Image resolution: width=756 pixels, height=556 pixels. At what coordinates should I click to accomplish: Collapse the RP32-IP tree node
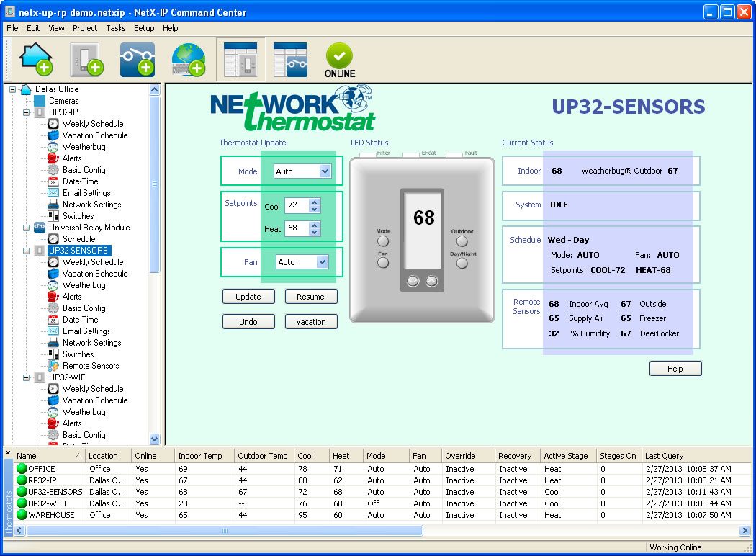(x=27, y=112)
